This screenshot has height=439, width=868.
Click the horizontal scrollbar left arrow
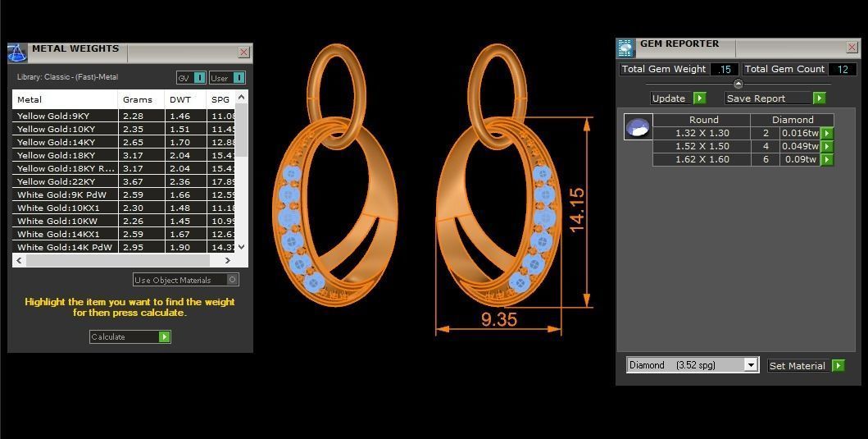pyautogui.click(x=20, y=260)
